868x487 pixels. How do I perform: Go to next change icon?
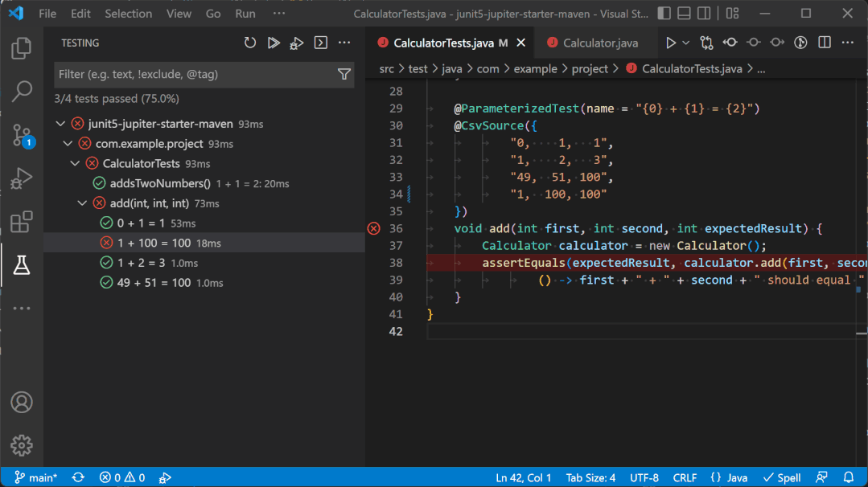pyautogui.click(x=776, y=43)
